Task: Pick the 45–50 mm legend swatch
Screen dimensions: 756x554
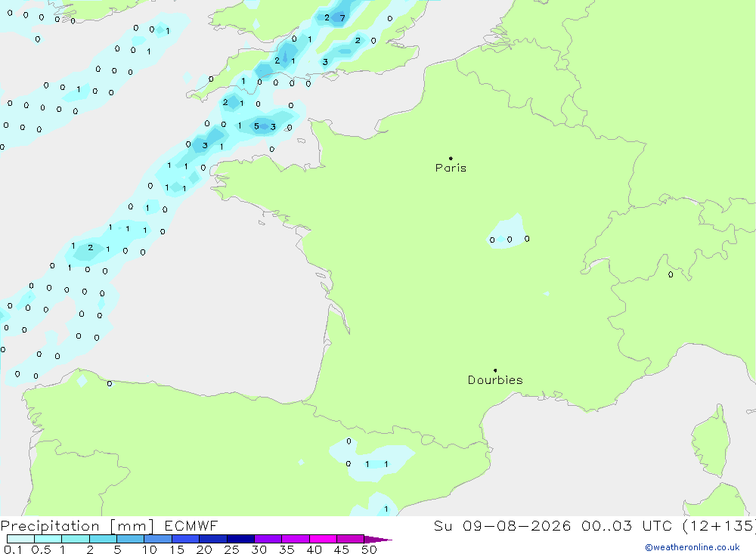Action: coord(351,539)
